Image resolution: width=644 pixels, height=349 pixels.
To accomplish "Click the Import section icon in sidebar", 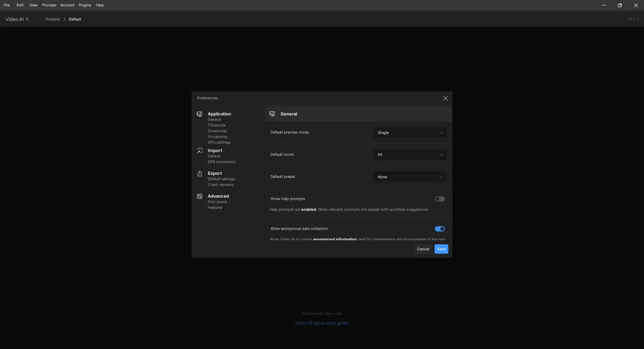I will click(200, 151).
